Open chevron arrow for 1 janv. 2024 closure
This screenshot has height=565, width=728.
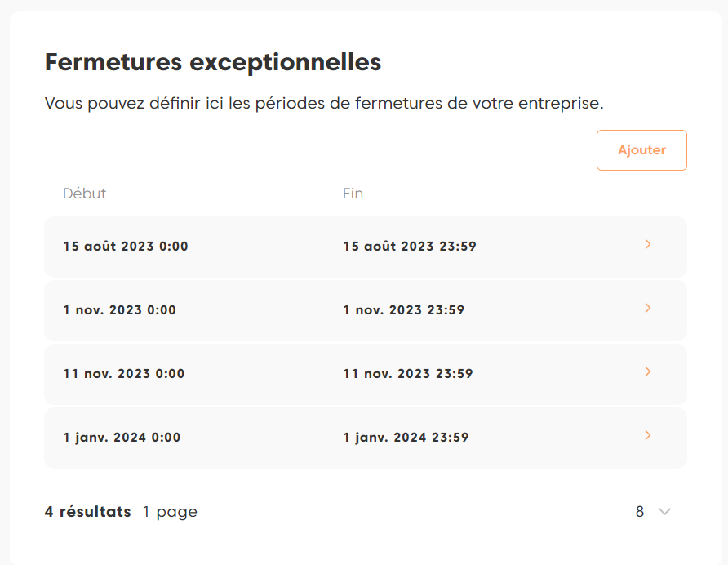pos(648,435)
